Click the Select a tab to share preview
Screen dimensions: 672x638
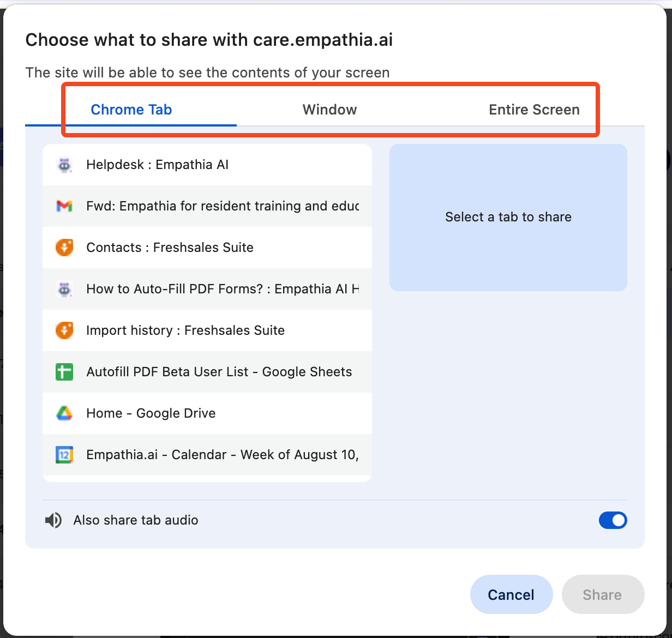(508, 217)
